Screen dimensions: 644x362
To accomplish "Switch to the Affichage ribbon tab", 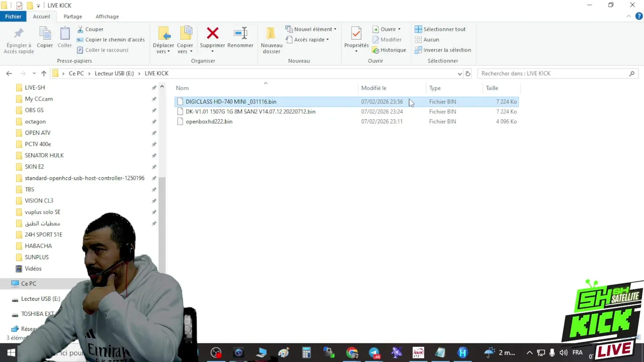I will (x=107, y=17).
